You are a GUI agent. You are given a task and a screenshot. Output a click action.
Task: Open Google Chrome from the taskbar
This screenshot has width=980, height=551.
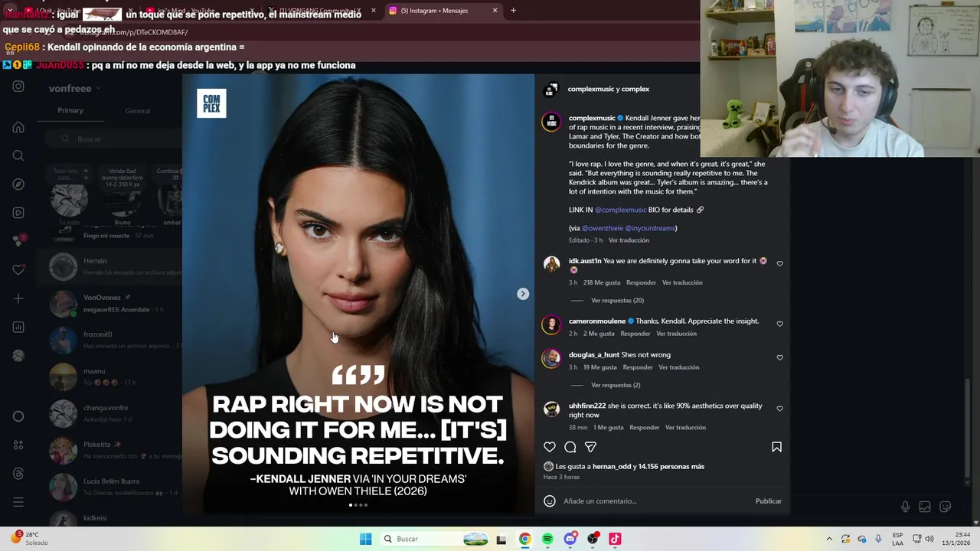[x=524, y=539]
